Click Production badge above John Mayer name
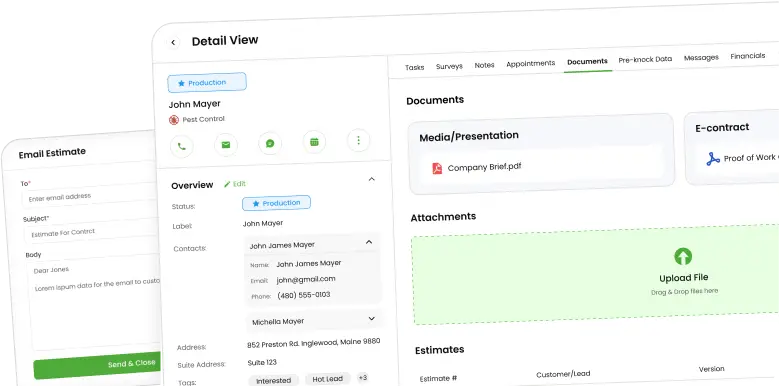Image resolution: width=779 pixels, height=386 pixels. pos(207,82)
